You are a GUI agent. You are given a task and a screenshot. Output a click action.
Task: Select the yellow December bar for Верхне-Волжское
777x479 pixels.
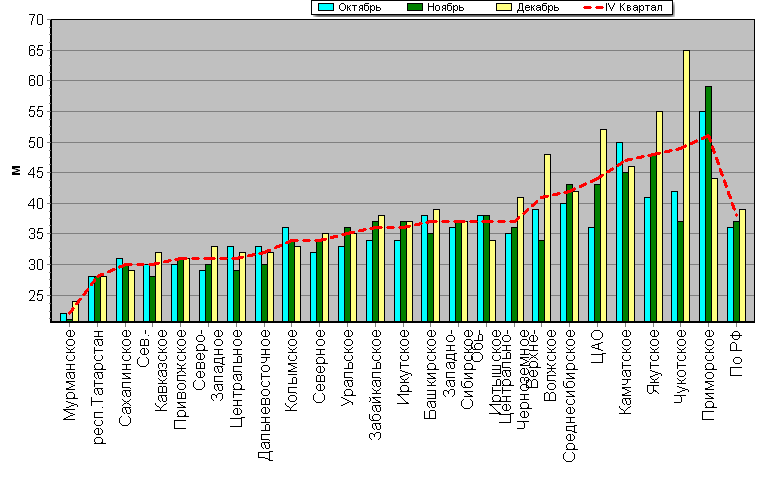click(x=547, y=238)
